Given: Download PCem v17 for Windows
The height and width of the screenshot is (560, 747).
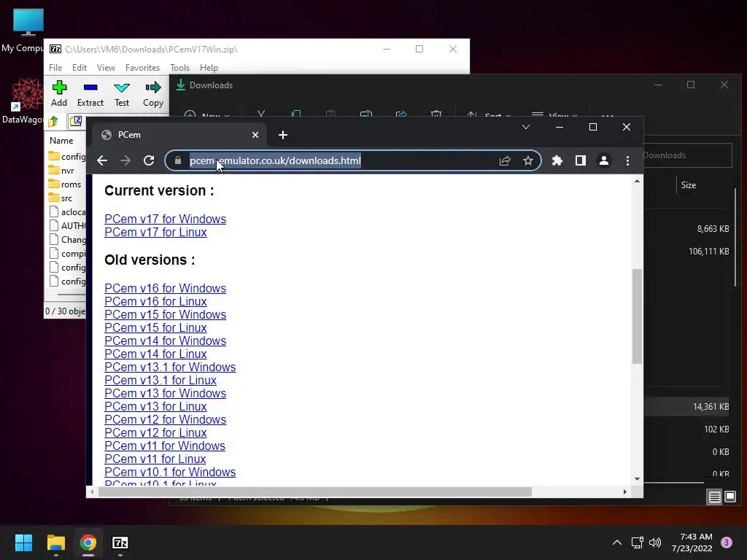Looking at the screenshot, I should pos(166,219).
